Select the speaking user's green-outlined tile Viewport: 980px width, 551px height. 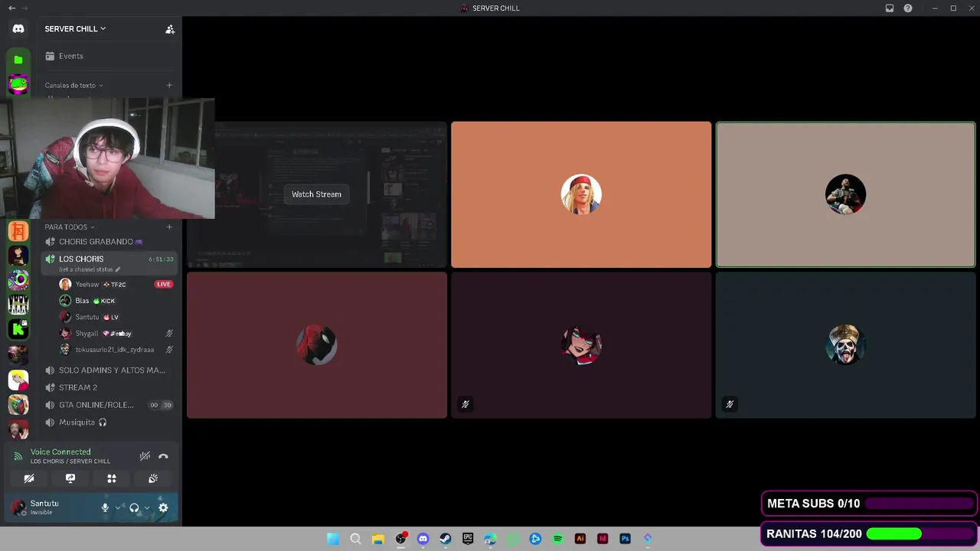845,194
